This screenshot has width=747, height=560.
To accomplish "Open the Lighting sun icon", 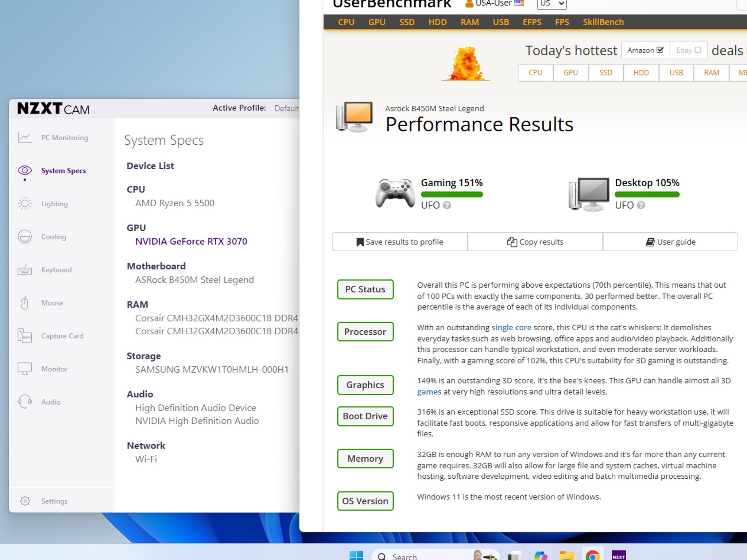I will click(x=25, y=203).
